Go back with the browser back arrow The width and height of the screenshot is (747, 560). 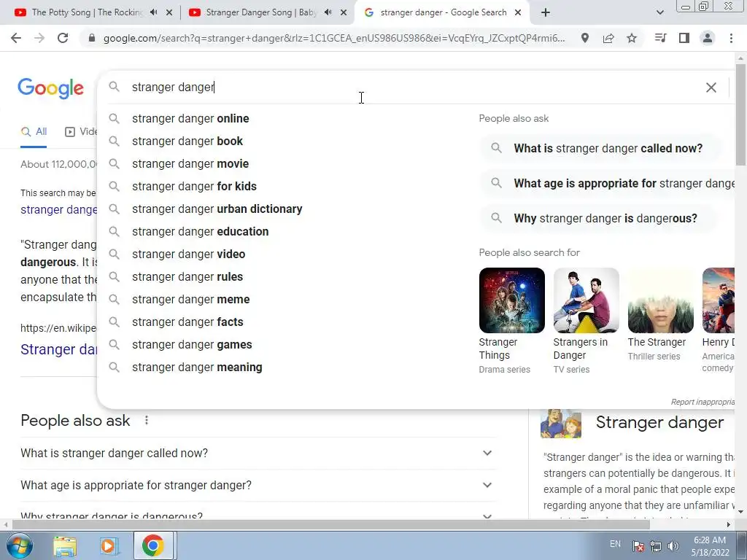tap(16, 38)
